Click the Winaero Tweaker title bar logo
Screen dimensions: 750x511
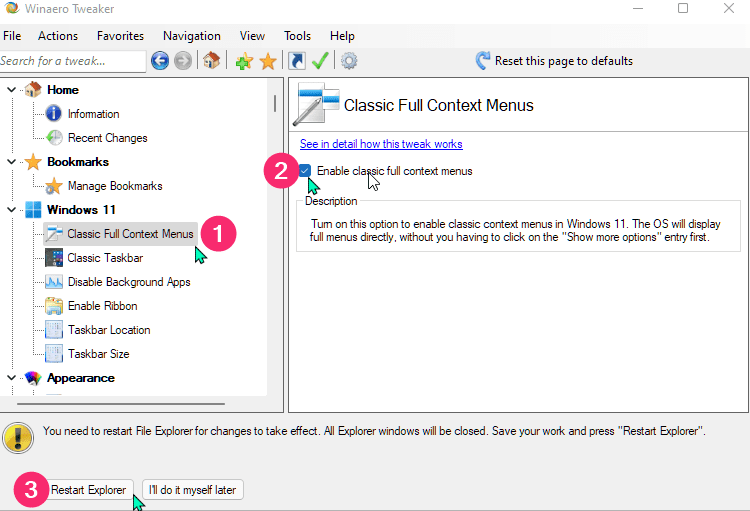click(11, 8)
